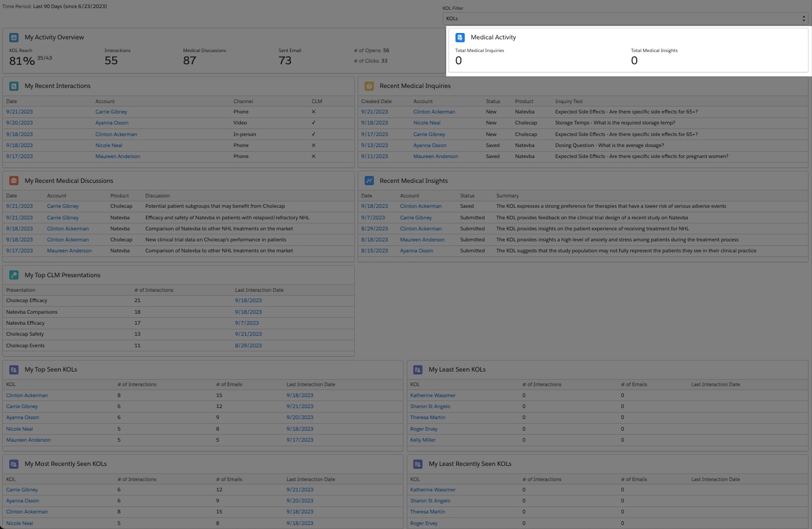Click the My Recent Medical Discussions icon
This screenshot has width=812, height=529.
[14, 181]
